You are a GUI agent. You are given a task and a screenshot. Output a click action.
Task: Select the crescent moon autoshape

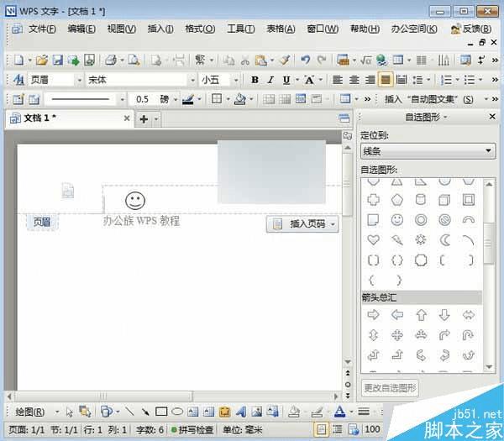click(x=444, y=240)
